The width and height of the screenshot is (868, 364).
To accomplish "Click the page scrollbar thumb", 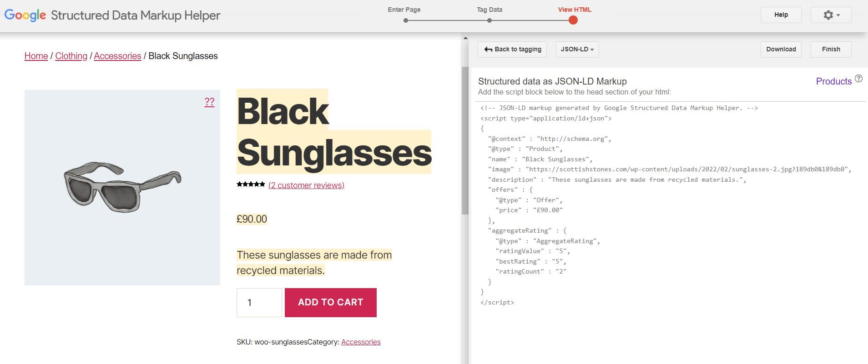I will point(465,141).
